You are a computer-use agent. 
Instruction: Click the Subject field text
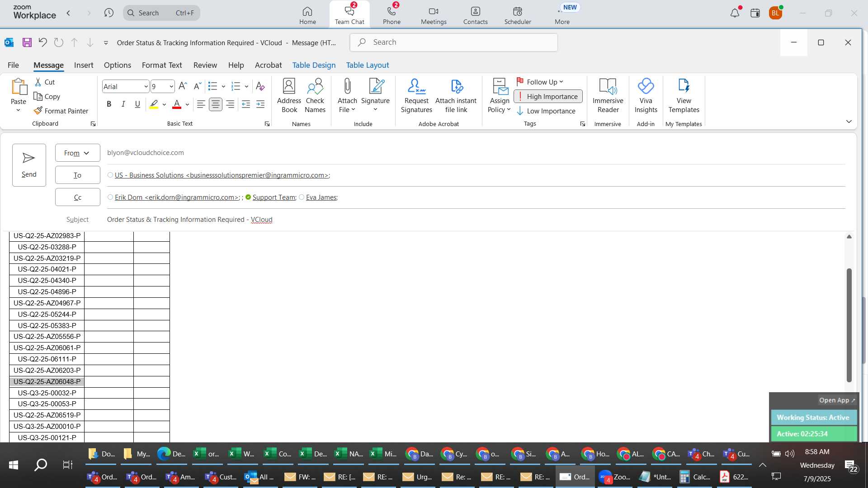click(x=189, y=220)
